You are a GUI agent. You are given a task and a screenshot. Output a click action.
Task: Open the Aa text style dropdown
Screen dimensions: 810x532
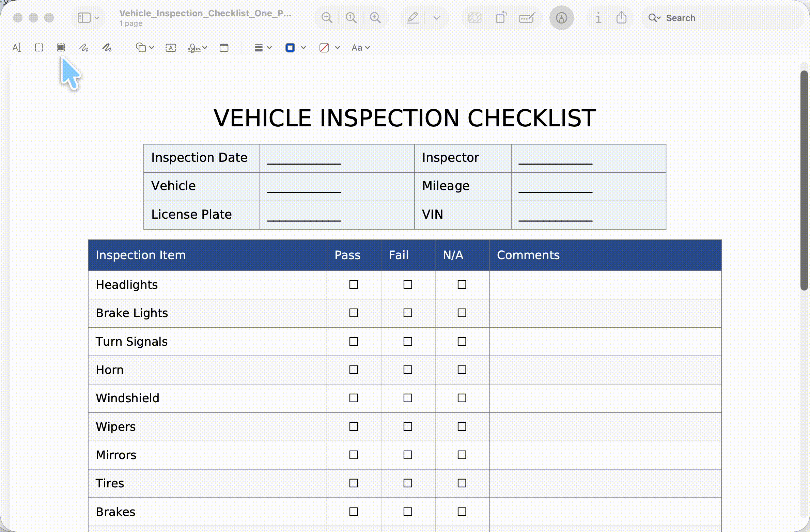click(x=361, y=48)
